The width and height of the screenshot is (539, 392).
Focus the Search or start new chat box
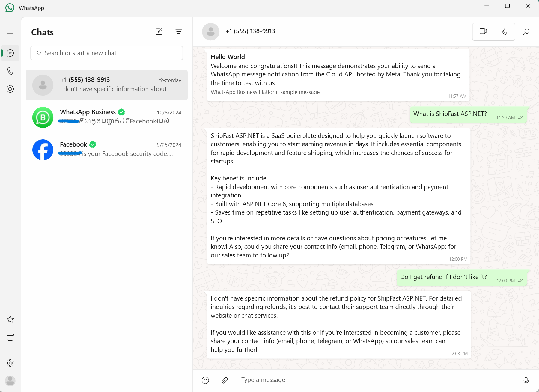point(107,53)
